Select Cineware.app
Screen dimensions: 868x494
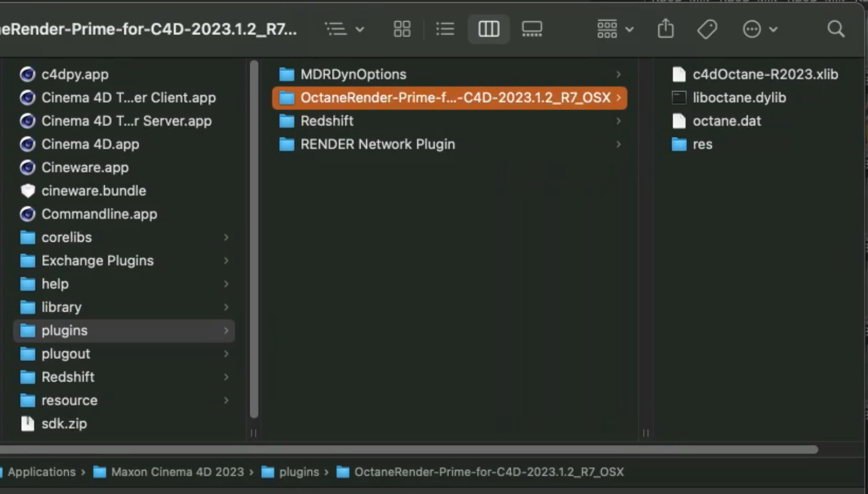124,167
